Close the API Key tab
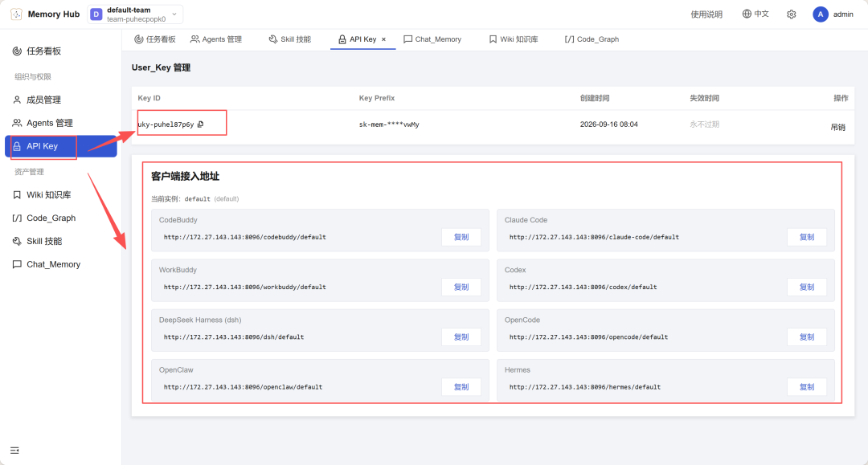 click(383, 39)
